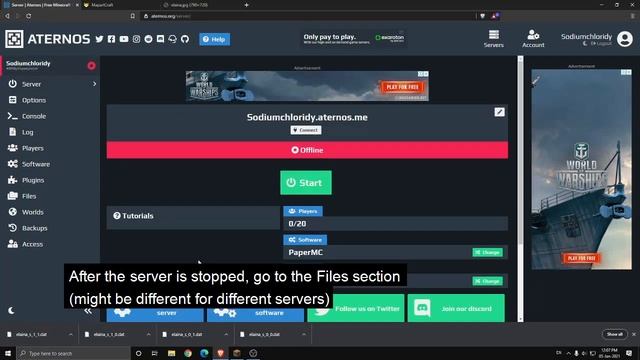The image size is (640, 360).
Task: Expand fourth downloaded .dat file menu arrow
Action: pos(304,334)
